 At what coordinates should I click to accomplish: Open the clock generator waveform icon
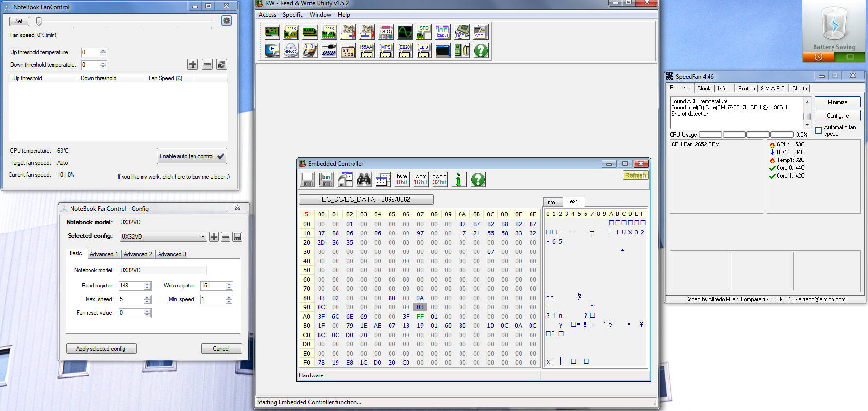point(405,32)
